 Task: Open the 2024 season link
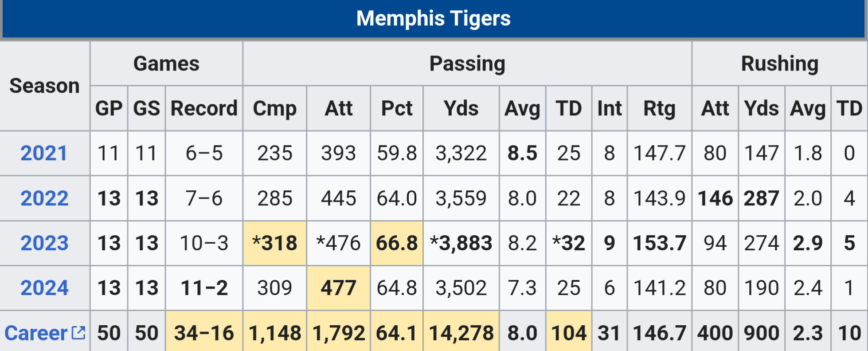(x=44, y=288)
